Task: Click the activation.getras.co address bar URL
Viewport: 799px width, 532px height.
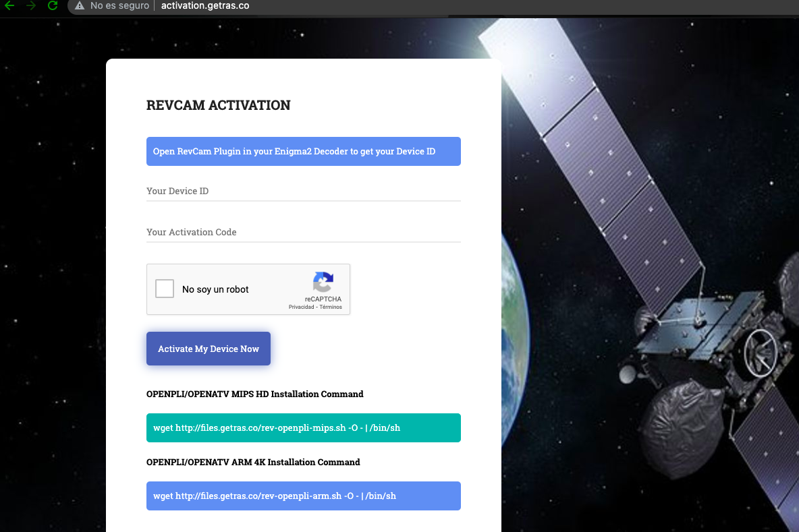Action: (204, 6)
